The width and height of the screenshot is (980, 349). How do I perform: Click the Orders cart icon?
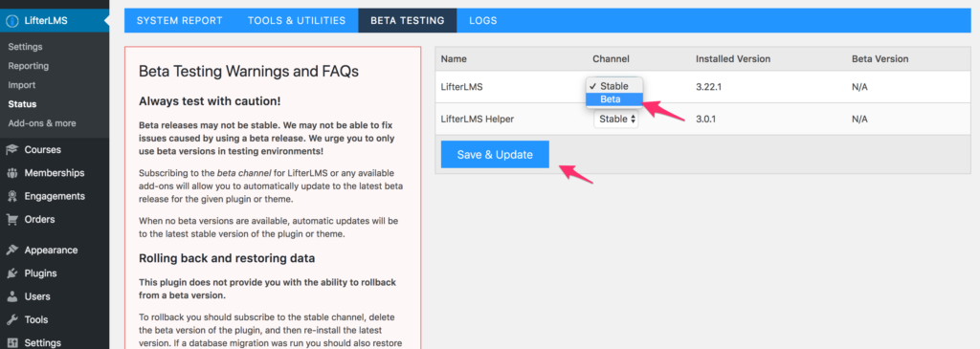[11, 219]
